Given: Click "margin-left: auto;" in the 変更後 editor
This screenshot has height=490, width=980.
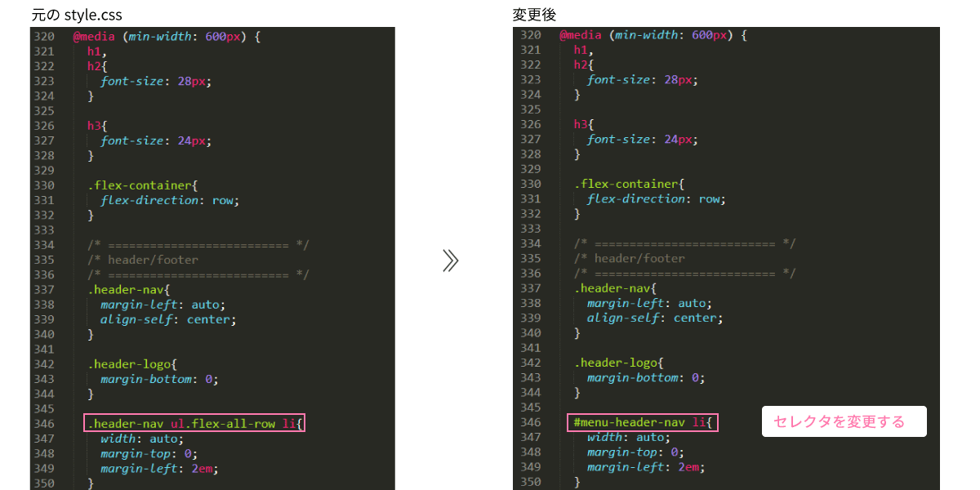Looking at the screenshot, I should 648,303.
